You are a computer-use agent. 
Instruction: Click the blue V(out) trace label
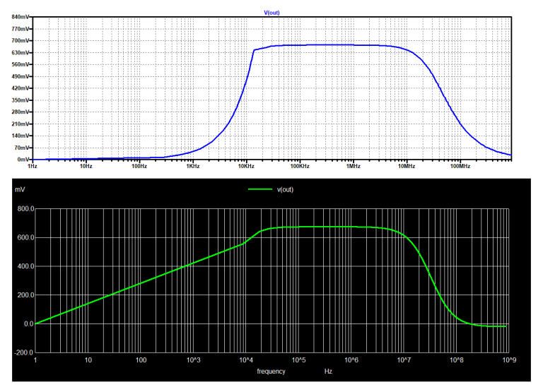pos(271,12)
